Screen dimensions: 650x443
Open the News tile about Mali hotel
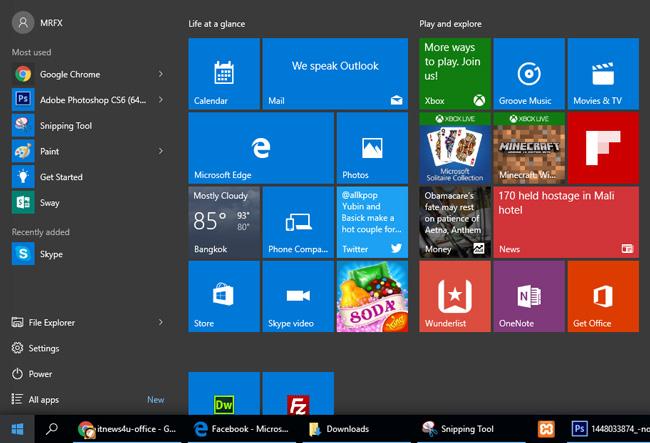coord(566,222)
